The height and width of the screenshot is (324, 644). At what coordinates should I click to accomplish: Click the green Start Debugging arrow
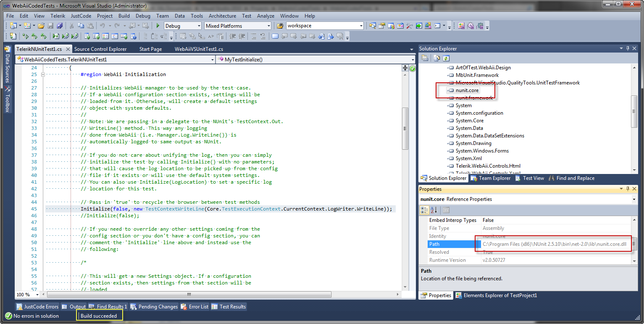[x=158, y=26]
